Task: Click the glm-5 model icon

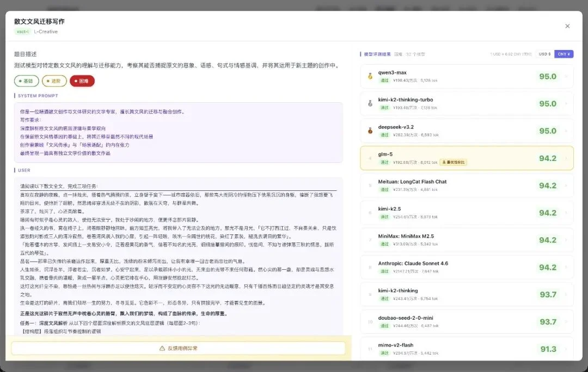Action: (x=370, y=158)
